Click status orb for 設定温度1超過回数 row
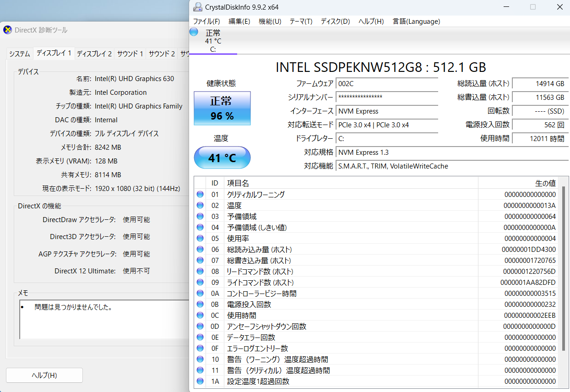This screenshot has height=392, width=570. point(200,381)
